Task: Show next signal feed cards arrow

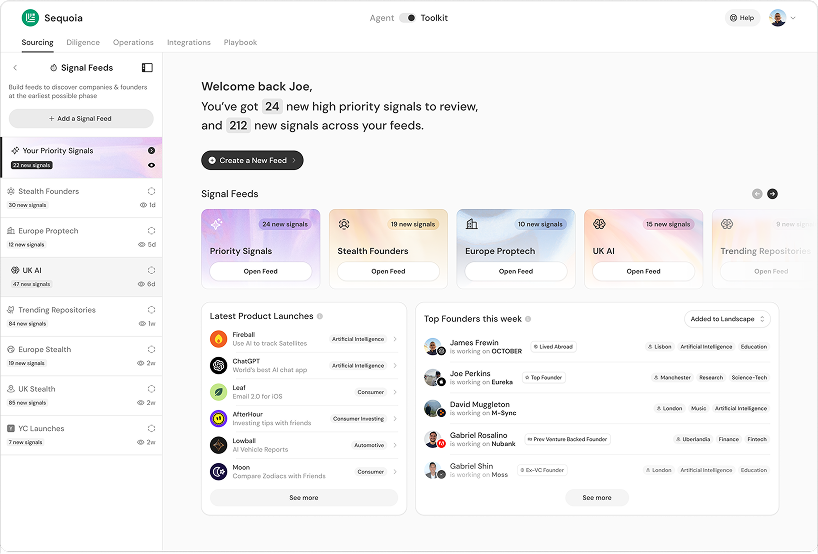Action: [x=773, y=194]
